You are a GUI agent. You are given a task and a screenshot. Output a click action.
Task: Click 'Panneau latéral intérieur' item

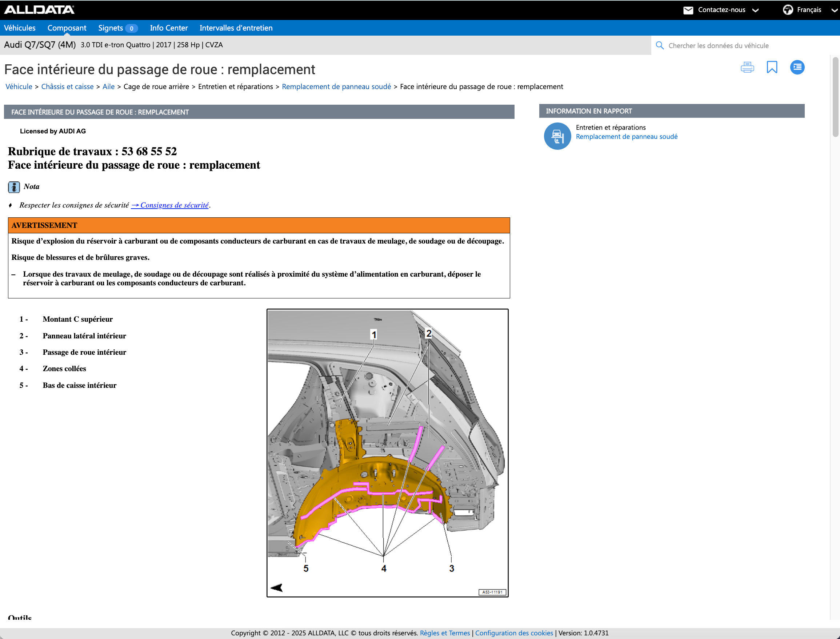[84, 336]
